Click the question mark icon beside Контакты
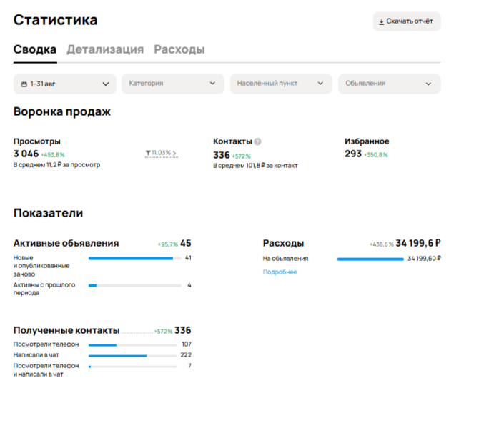Viewport: 504px width, 423px height. (x=257, y=141)
